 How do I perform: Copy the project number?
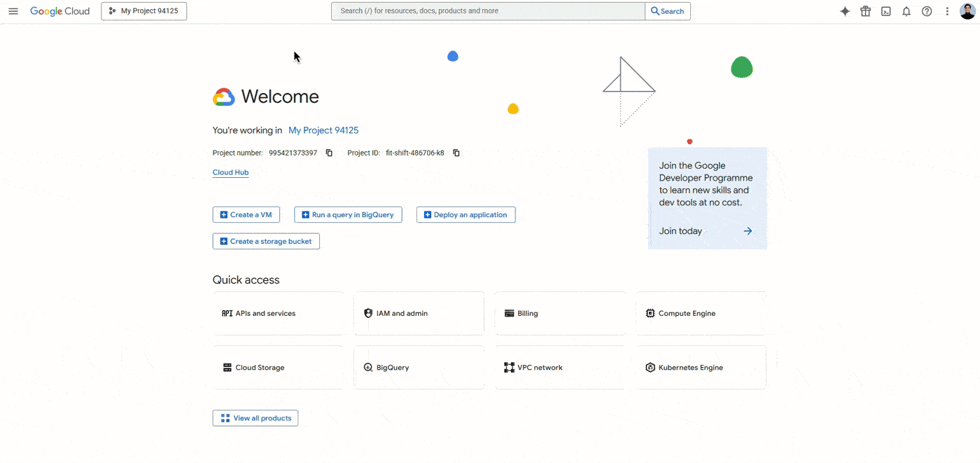(329, 152)
